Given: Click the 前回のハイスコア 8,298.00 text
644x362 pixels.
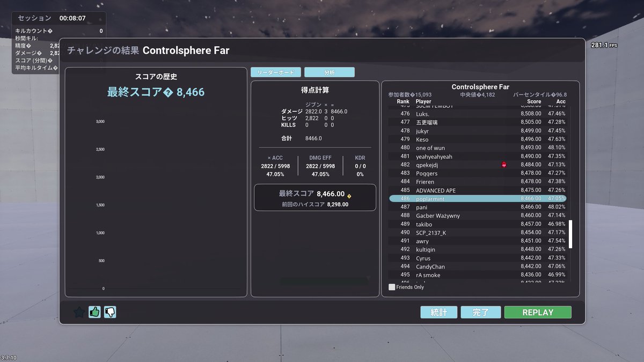Looking at the screenshot, I should [x=315, y=204].
